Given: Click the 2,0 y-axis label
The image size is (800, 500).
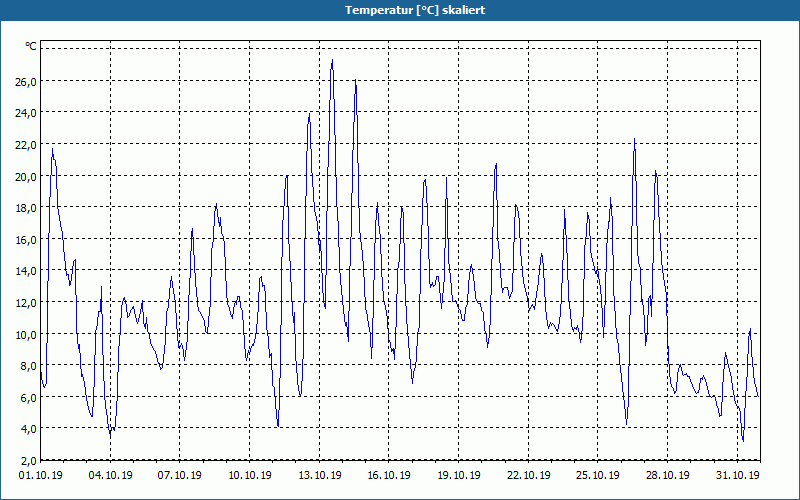Looking at the screenshot, I should pos(29,461).
